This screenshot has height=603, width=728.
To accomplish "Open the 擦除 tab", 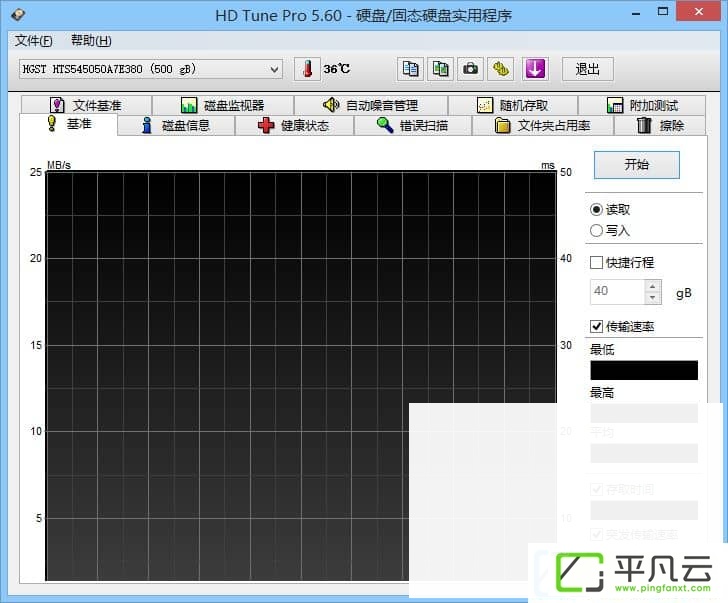I will (660, 125).
